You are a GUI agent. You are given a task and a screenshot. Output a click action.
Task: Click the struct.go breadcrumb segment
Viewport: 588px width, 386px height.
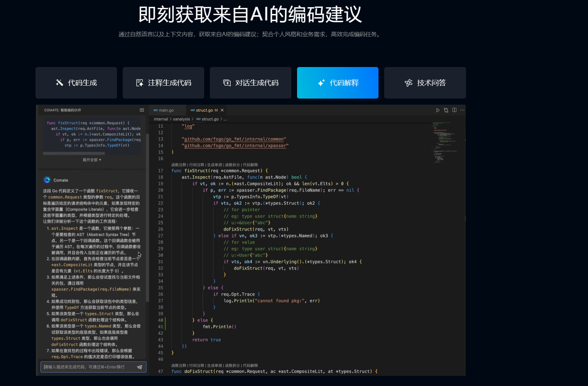[x=210, y=119]
